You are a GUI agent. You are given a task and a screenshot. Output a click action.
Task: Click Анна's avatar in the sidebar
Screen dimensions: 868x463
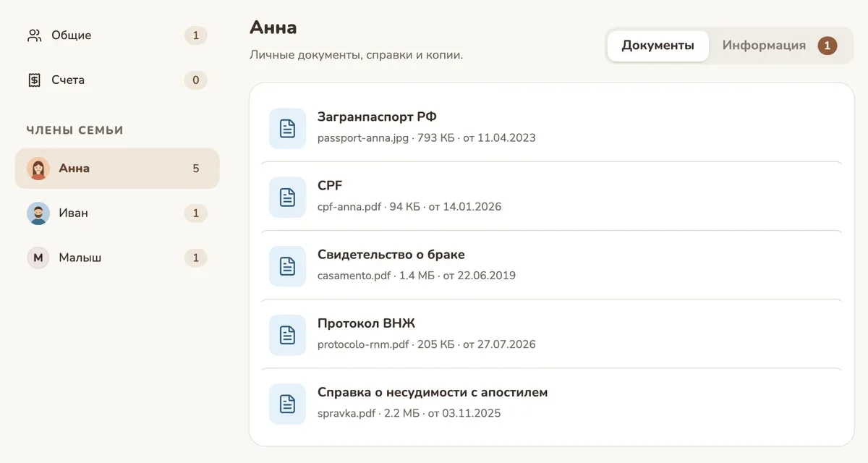38,169
